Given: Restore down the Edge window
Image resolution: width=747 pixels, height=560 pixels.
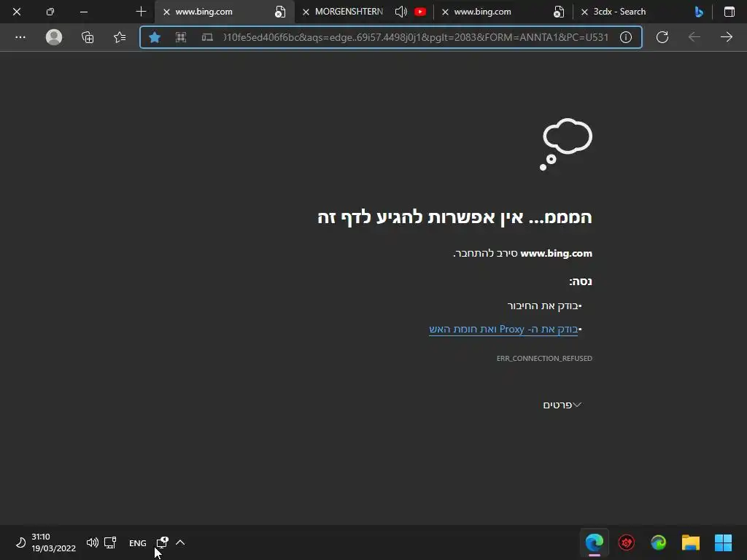Looking at the screenshot, I should (50, 12).
